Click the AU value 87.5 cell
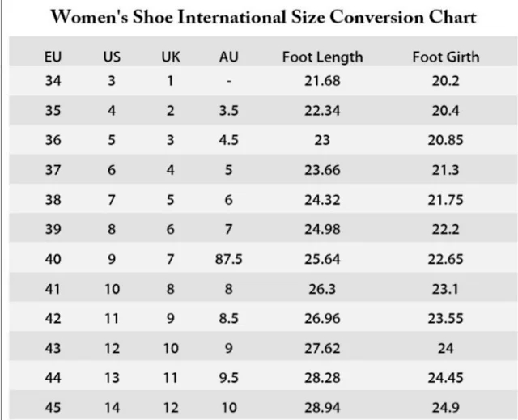This screenshot has height=420, width=518. pos(228,259)
